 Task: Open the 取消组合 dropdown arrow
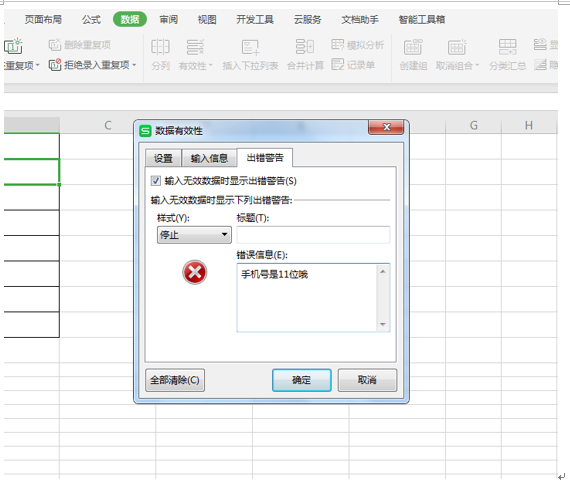click(x=477, y=65)
